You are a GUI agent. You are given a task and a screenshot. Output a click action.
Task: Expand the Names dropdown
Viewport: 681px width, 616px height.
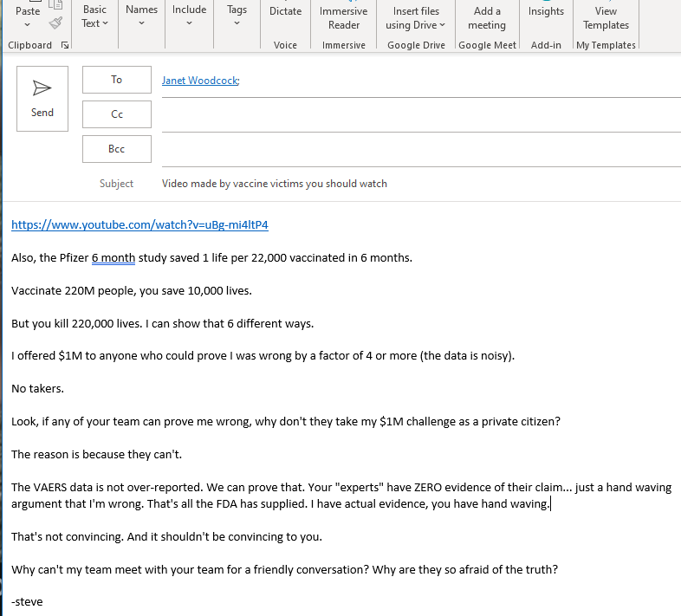[141, 16]
